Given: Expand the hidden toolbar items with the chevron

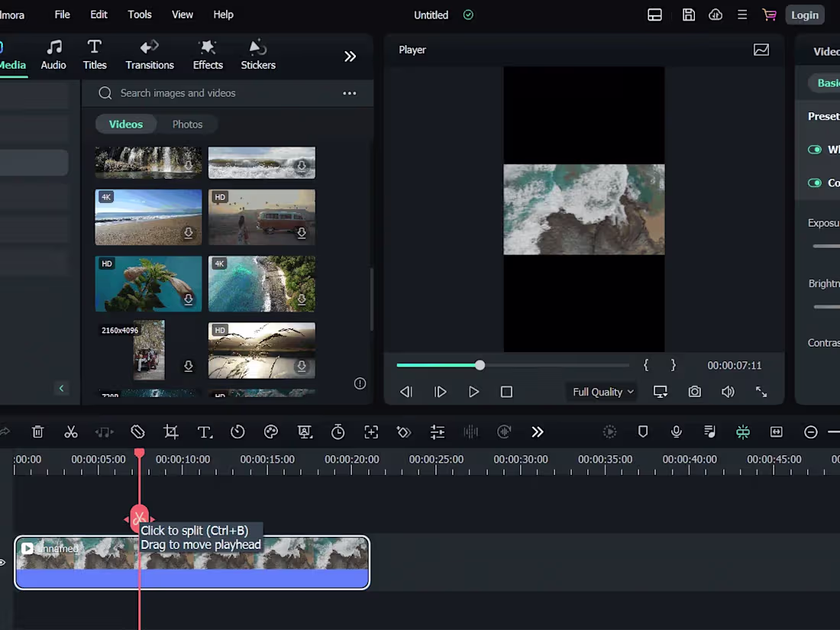Looking at the screenshot, I should pyautogui.click(x=538, y=431).
